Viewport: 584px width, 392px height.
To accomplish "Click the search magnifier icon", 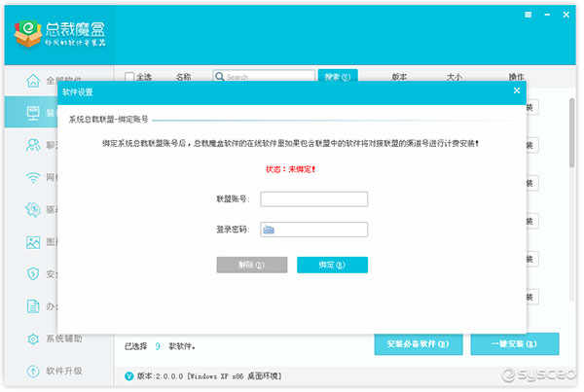I will [219, 77].
